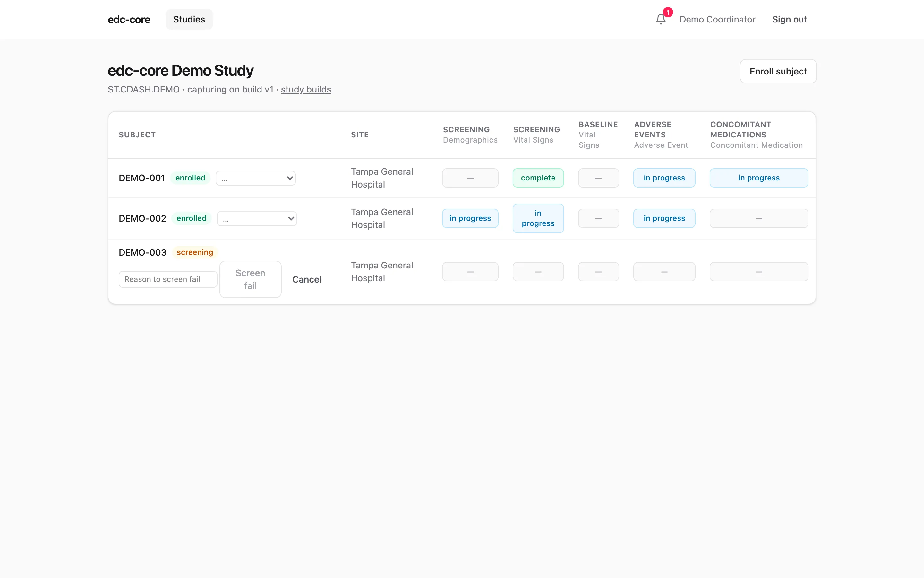This screenshot has height=578, width=924.
Task: Click the SUBJECT column header
Action: pos(137,135)
